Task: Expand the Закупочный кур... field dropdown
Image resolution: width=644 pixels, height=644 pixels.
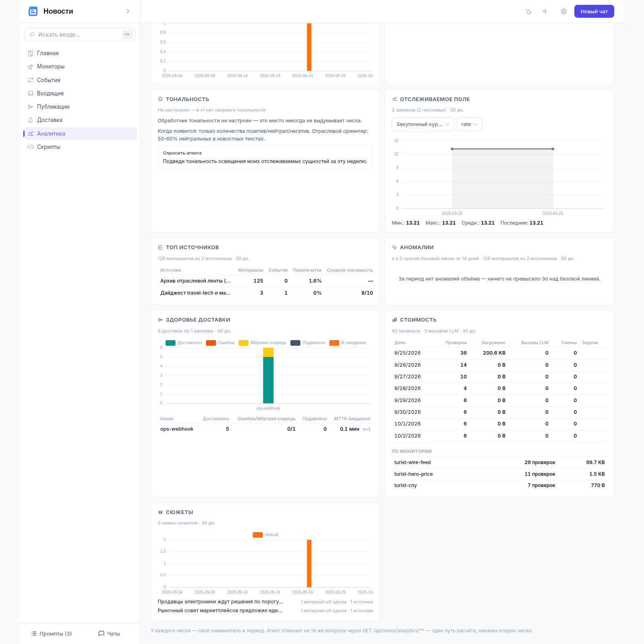Action: click(x=423, y=124)
